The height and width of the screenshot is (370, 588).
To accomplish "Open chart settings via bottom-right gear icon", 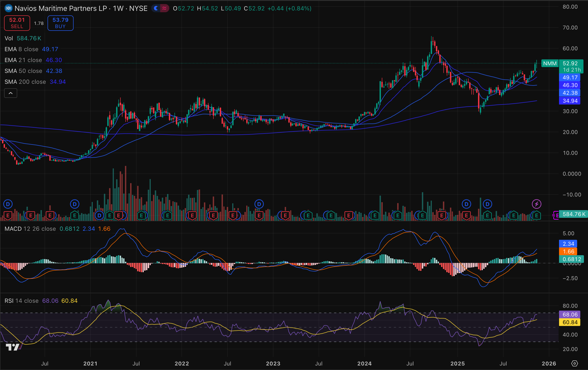I will (x=575, y=363).
